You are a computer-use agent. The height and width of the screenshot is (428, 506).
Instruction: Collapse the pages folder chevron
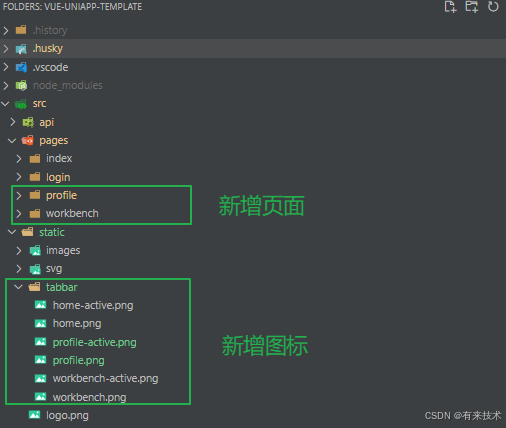click(12, 141)
